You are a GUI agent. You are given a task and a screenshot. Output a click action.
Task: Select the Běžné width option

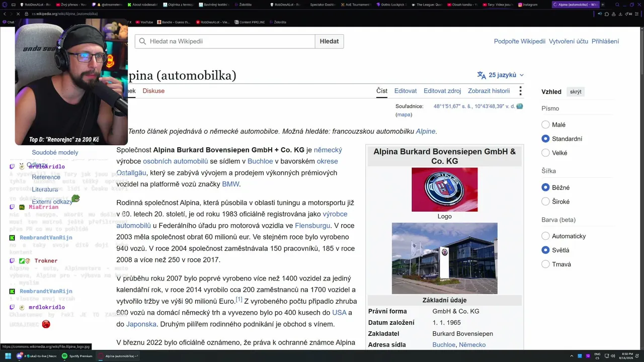click(545, 188)
